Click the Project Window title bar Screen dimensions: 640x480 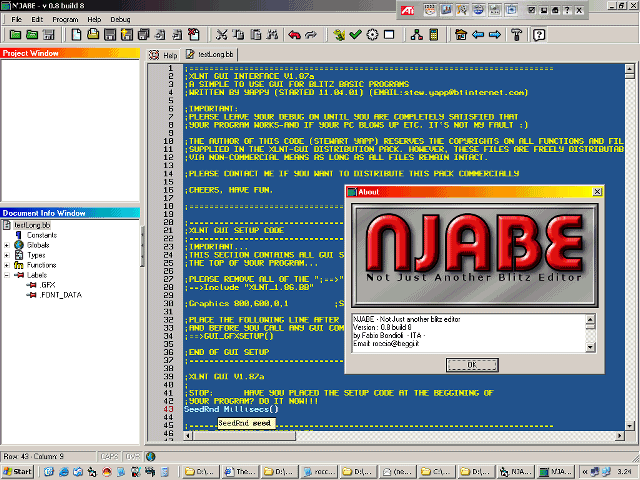tap(70, 53)
